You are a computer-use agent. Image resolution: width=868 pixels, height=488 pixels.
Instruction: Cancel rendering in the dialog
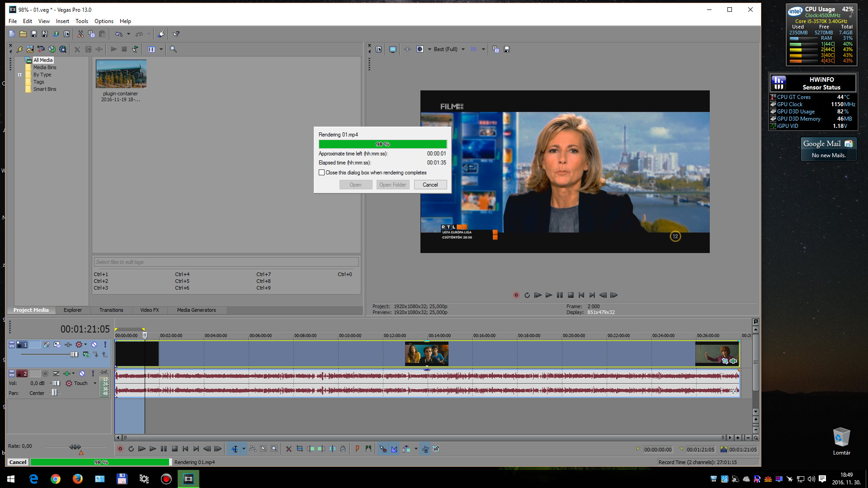(430, 185)
